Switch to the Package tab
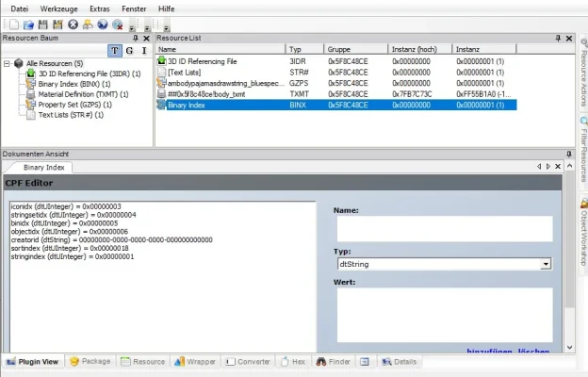The height and width of the screenshot is (377, 588). [90, 361]
